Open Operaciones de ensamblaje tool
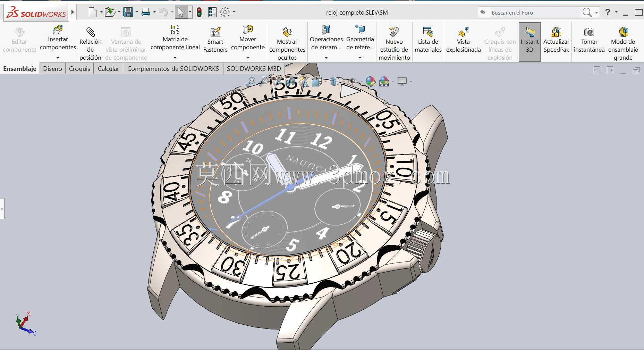Viewport: 644px width, 350px height. pyautogui.click(x=326, y=39)
